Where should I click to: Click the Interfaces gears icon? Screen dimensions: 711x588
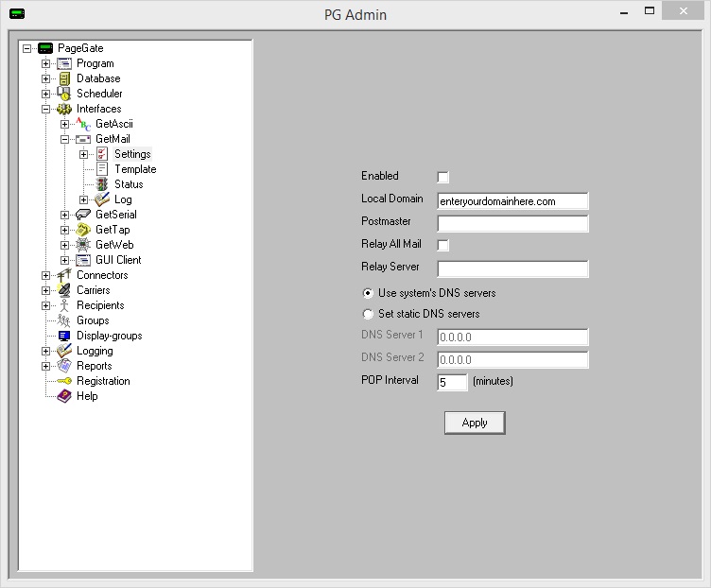click(x=64, y=109)
